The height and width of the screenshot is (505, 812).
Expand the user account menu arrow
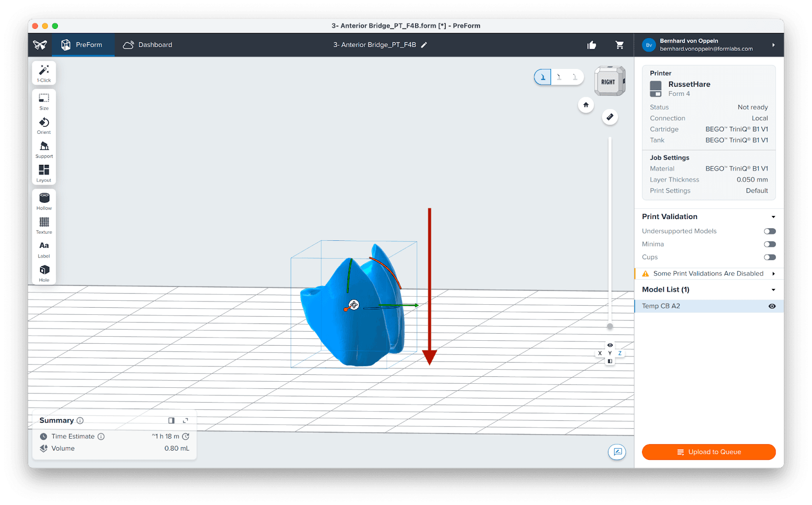[x=773, y=45]
